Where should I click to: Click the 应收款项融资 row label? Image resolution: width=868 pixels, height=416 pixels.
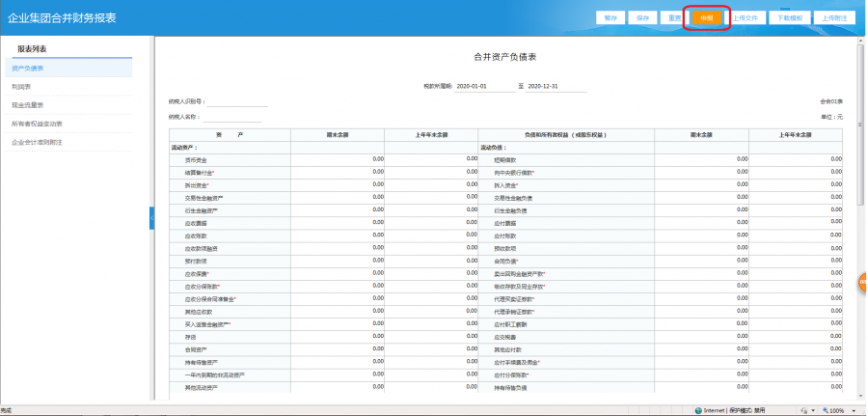(202, 249)
